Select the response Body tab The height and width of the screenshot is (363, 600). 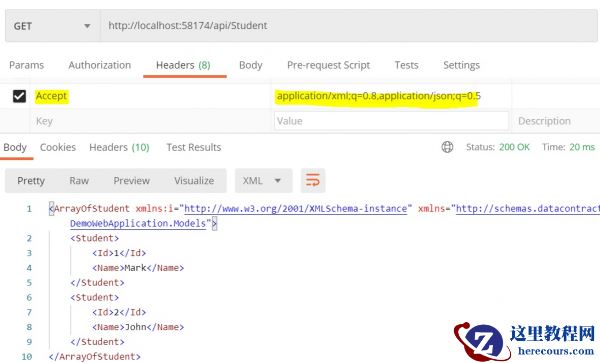[15, 147]
